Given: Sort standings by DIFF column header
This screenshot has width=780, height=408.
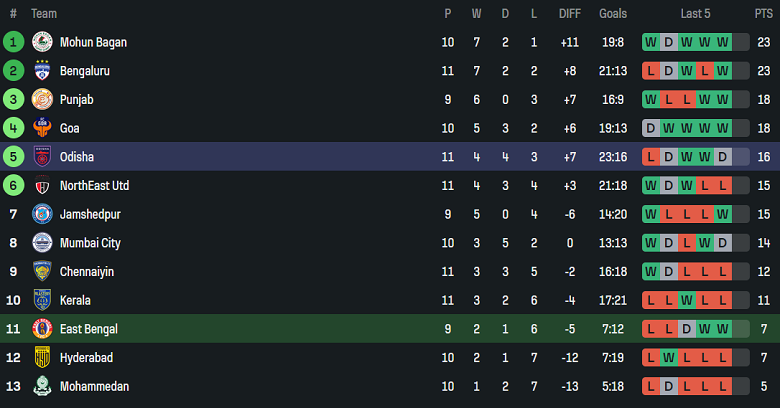Looking at the screenshot, I should 570,14.
